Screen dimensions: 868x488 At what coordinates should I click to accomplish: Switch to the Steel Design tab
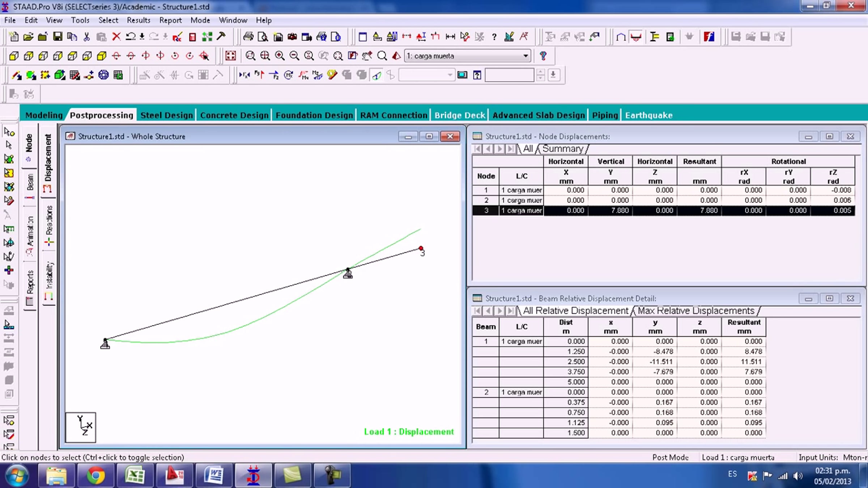[x=166, y=115]
